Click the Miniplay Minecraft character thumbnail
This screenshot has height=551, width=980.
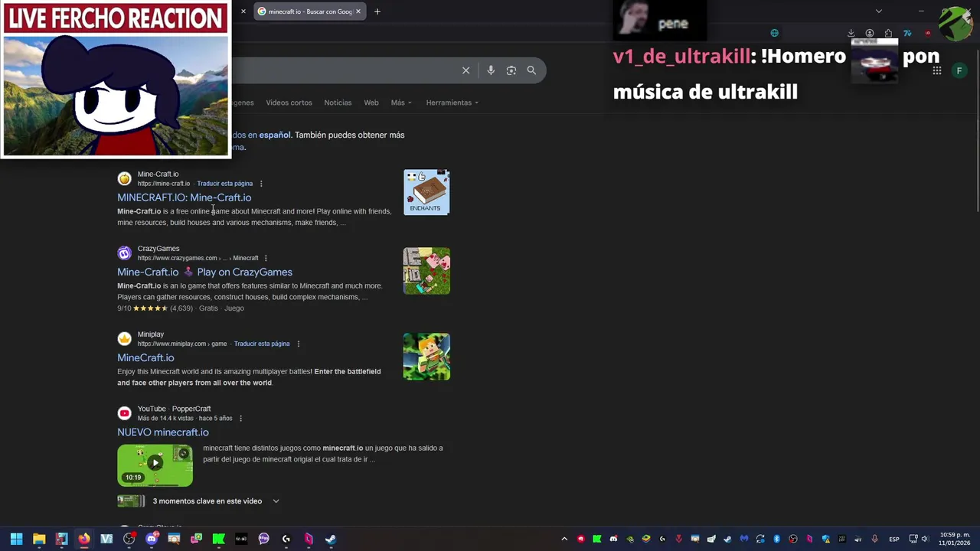[x=426, y=357]
